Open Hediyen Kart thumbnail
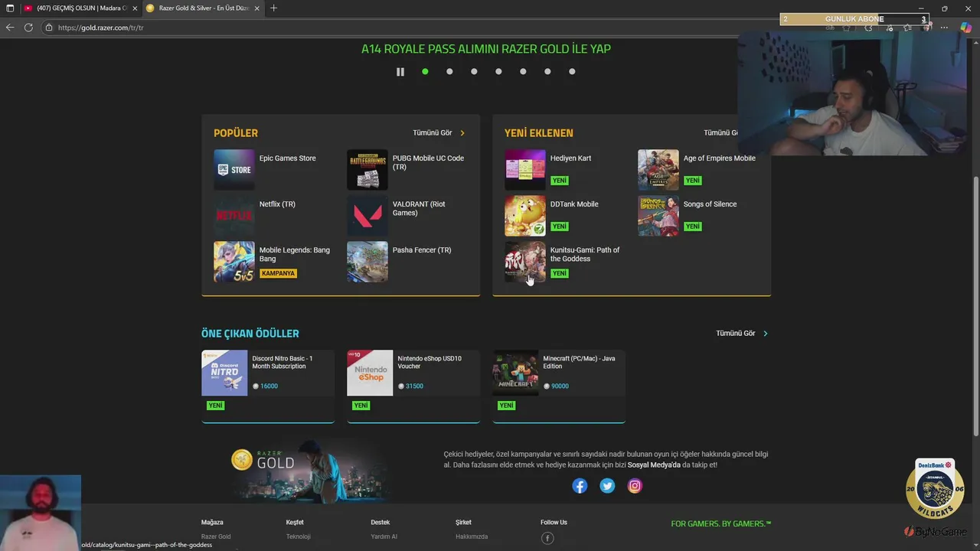 click(x=525, y=170)
